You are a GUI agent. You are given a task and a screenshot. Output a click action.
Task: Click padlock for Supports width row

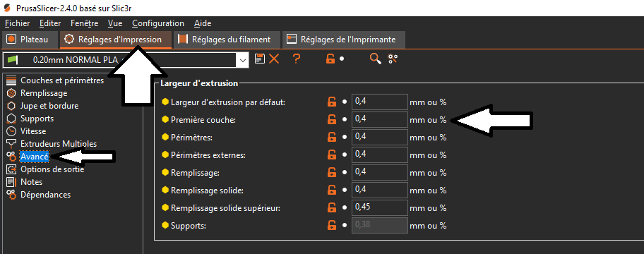point(331,226)
